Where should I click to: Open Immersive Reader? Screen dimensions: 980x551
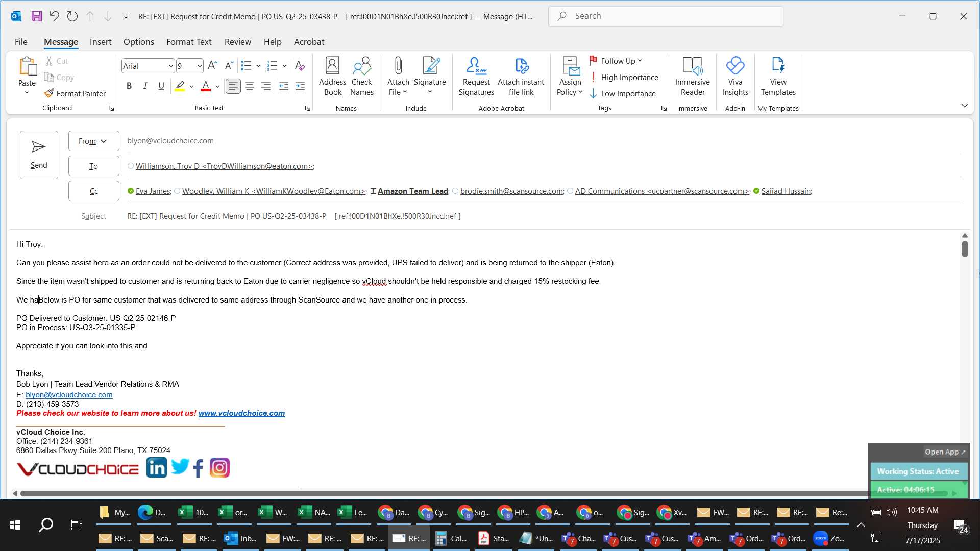click(x=692, y=77)
